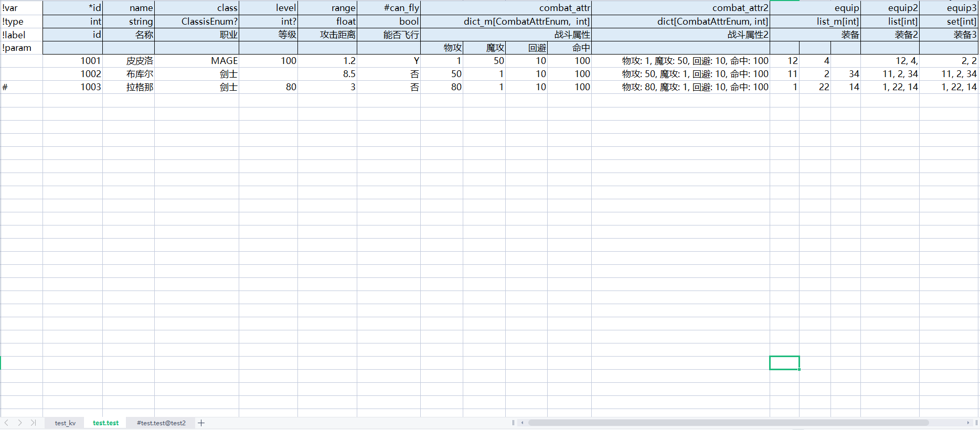Select the 攻击距离 label cell
The height and width of the screenshot is (430, 980).
click(327, 35)
